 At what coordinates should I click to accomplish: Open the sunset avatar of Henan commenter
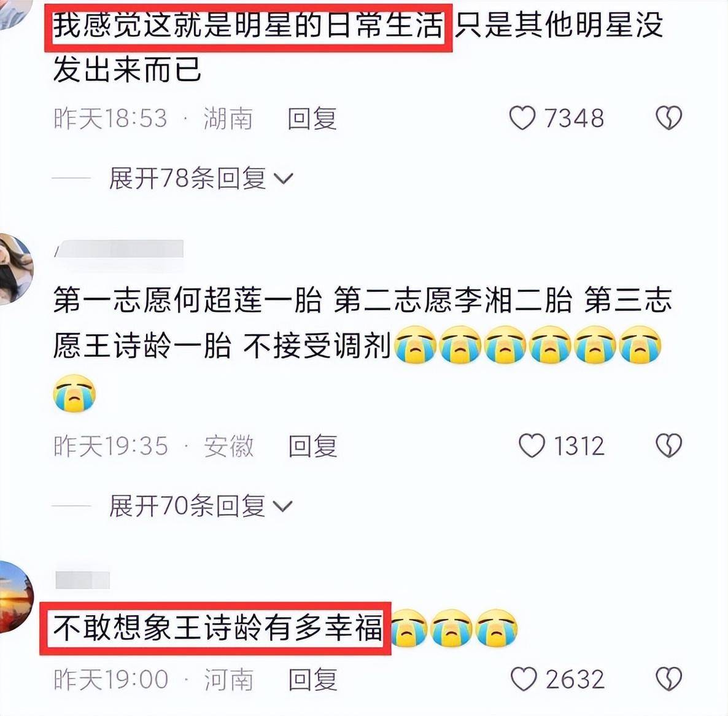click(16, 597)
